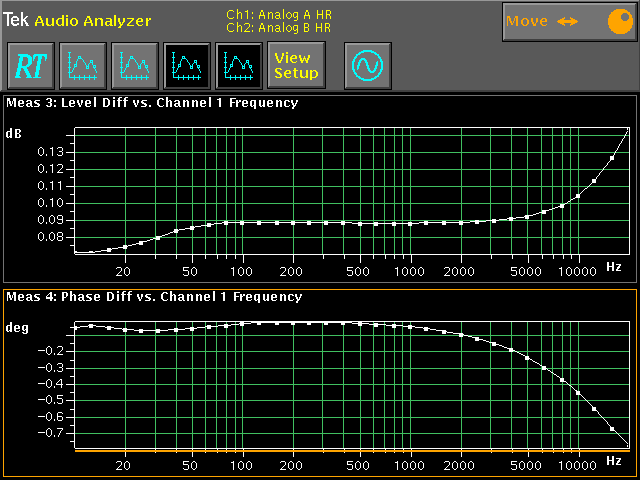Click the Hz label on Phase Diff graph
This screenshot has width=640, height=480.
(x=613, y=461)
